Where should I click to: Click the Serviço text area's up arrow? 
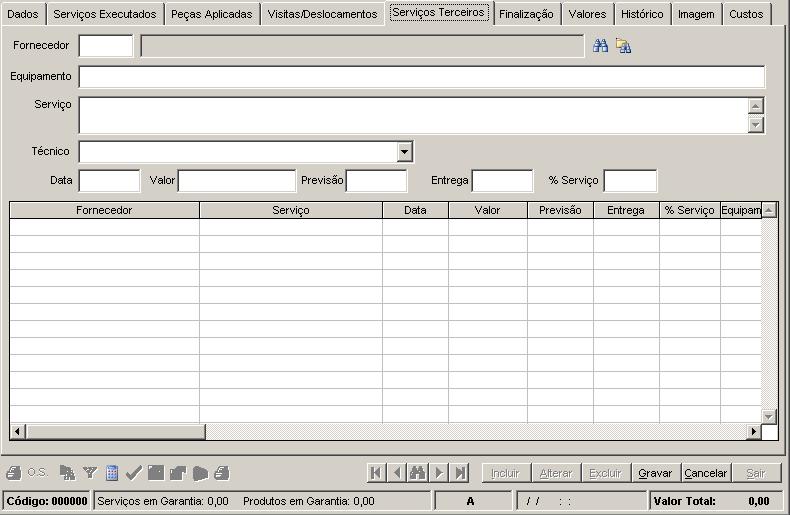click(755, 106)
